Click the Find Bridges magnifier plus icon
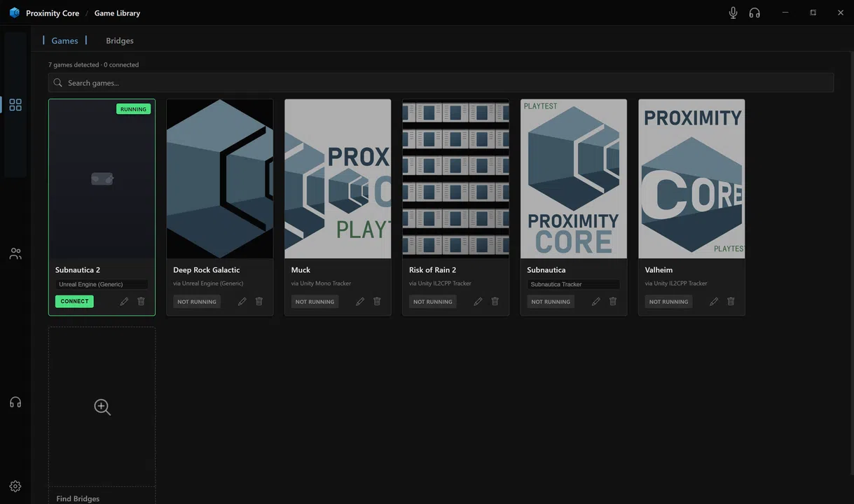 tap(102, 407)
